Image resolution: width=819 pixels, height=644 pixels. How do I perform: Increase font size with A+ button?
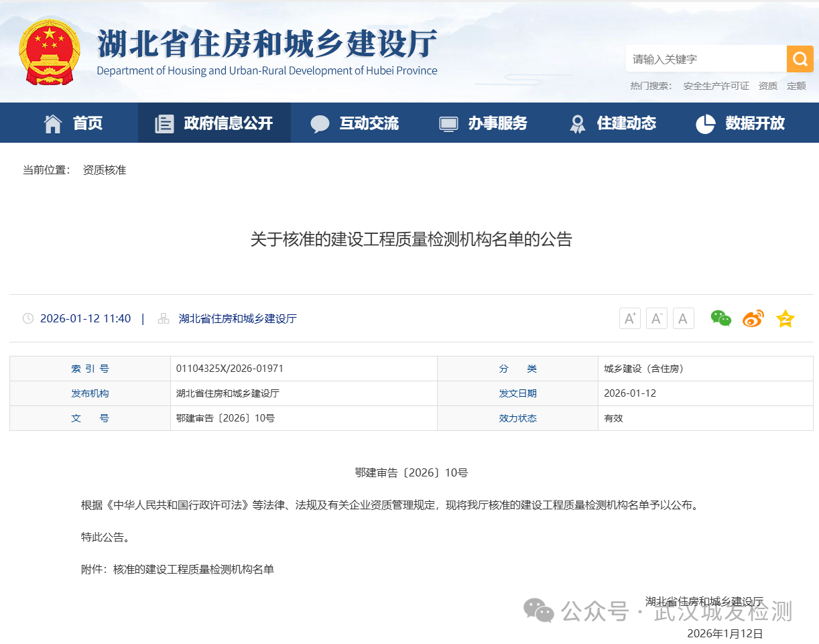[629, 318]
